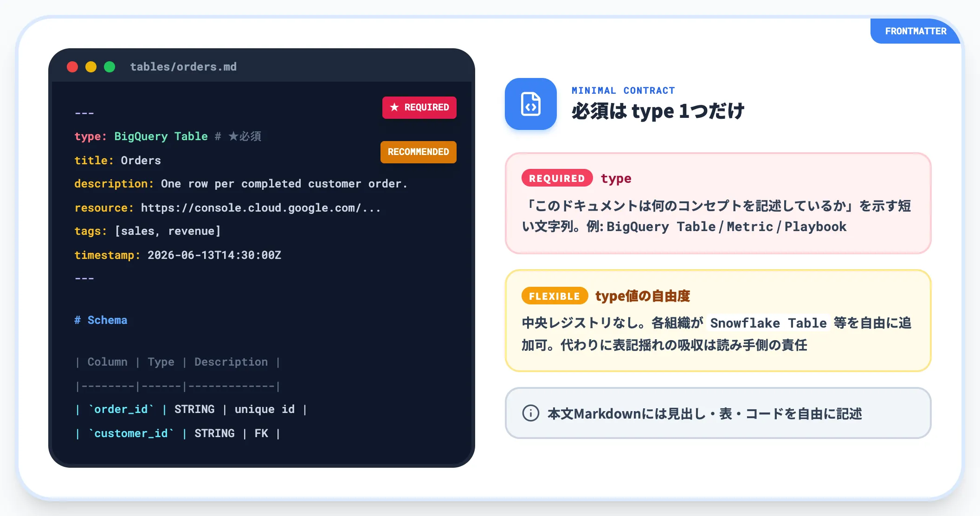
Task: Click the heading '必須は type 1つだけ'
Action: pos(658,111)
